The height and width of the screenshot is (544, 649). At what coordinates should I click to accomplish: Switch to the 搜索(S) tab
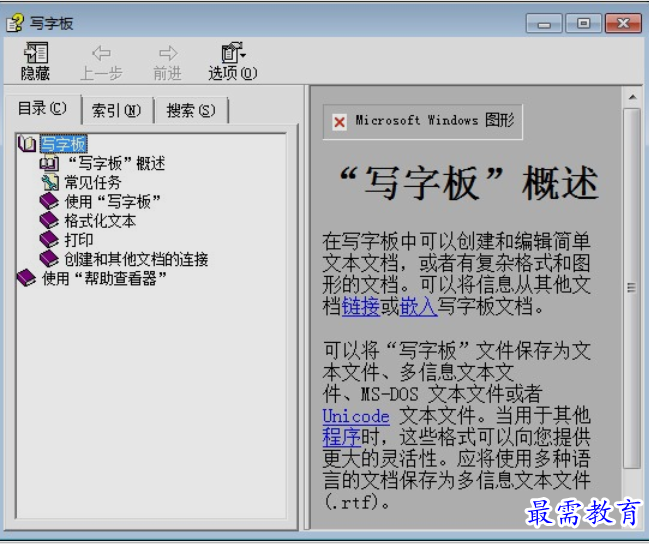[x=191, y=111]
